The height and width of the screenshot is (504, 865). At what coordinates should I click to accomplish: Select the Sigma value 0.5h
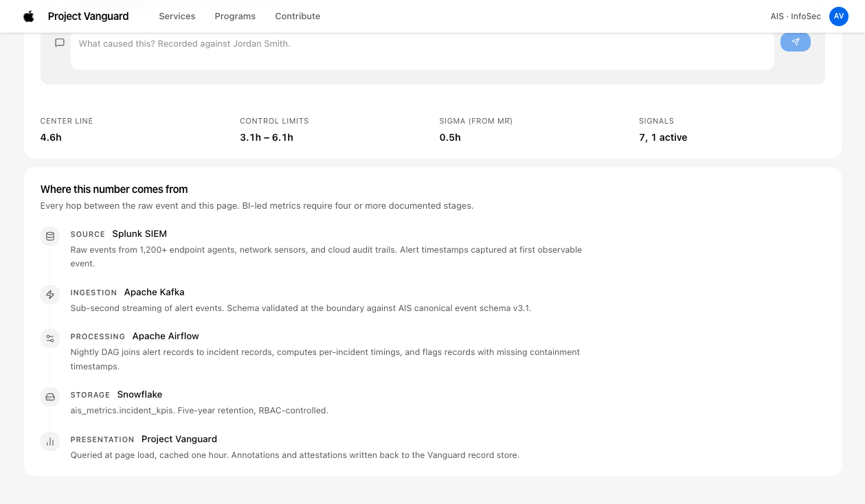point(450,137)
